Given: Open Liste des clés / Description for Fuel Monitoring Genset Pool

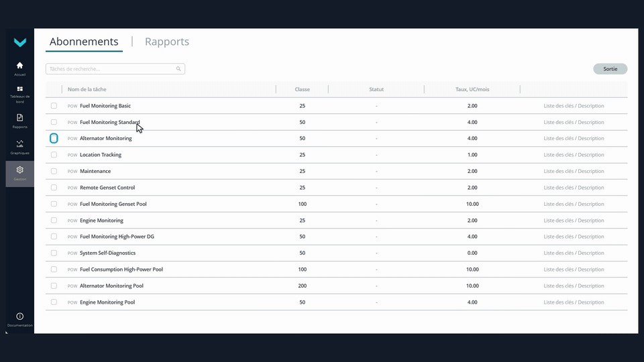Looking at the screenshot, I should coord(574,204).
